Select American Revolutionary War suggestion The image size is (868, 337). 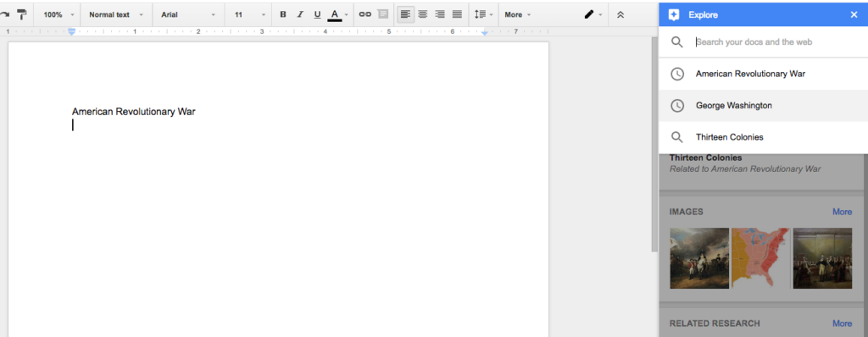(x=764, y=74)
